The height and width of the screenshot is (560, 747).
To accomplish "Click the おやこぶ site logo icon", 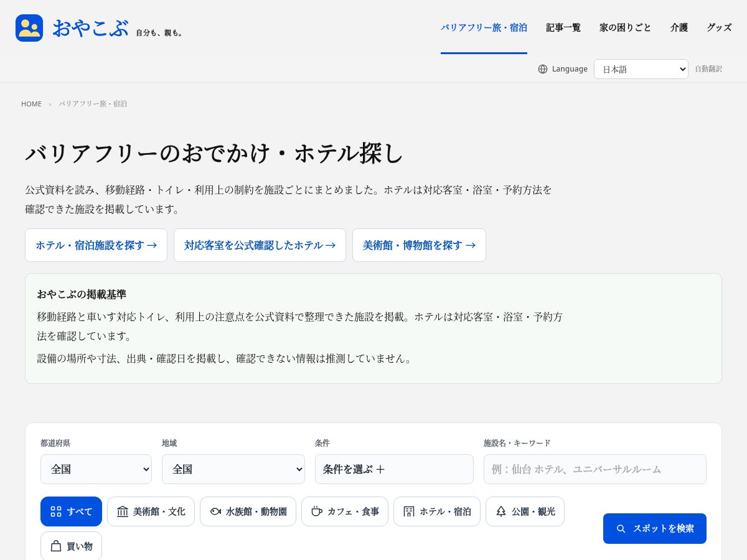I will (29, 28).
